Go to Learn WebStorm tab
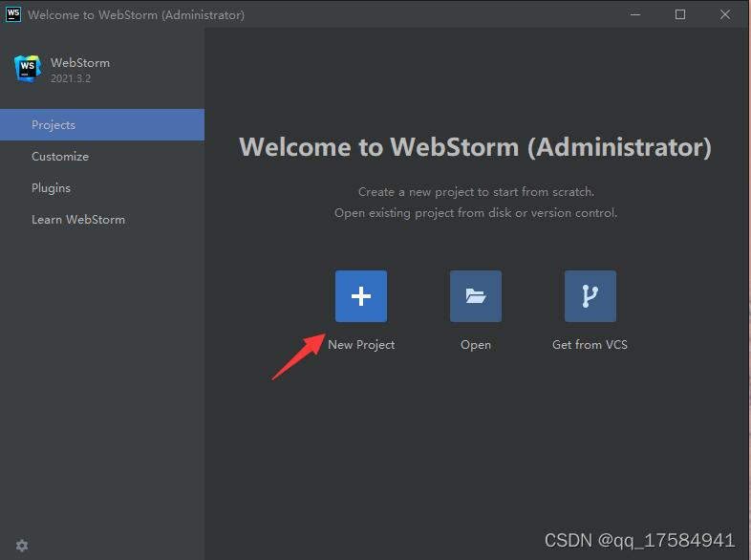The width and height of the screenshot is (751, 560). [102, 220]
